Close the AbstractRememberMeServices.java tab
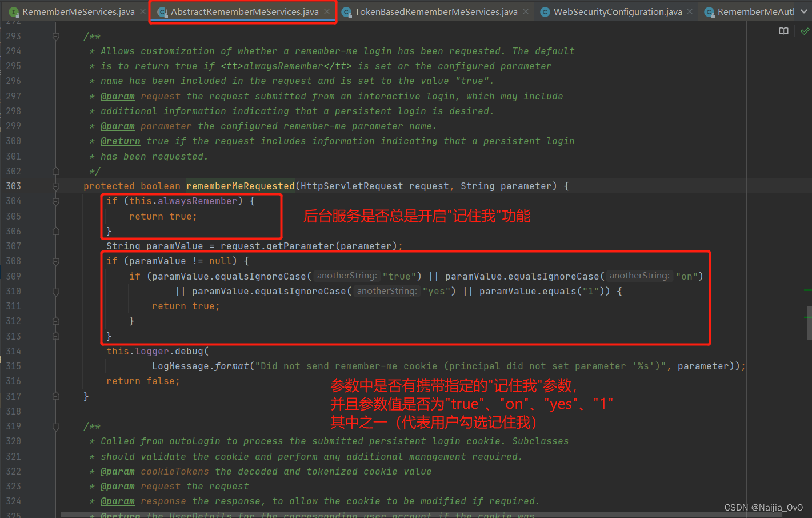The width and height of the screenshot is (812, 518). (327, 11)
